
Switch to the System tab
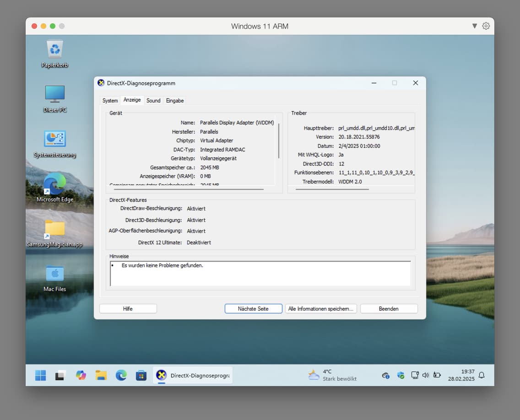pyautogui.click(x=110, y=101)
